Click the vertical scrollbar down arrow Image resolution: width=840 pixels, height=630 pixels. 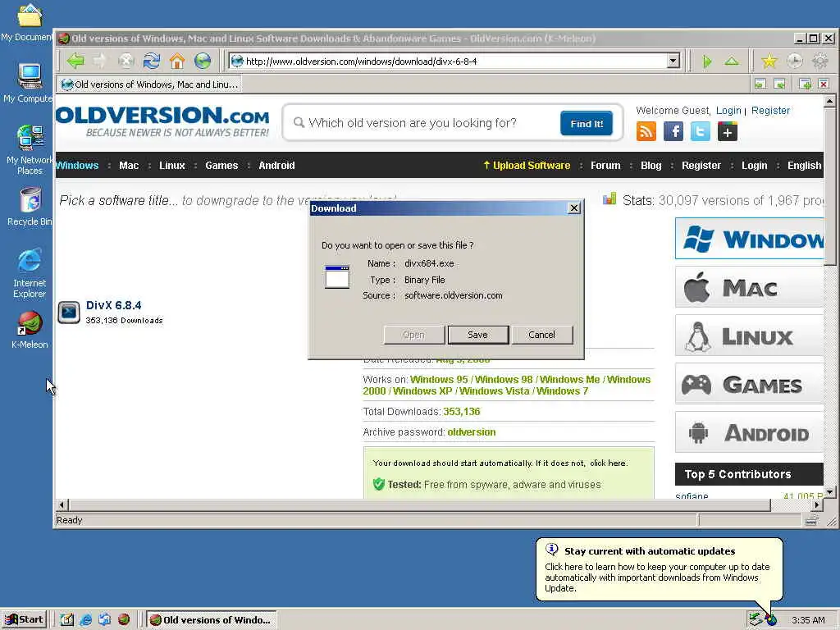[829, 492]
